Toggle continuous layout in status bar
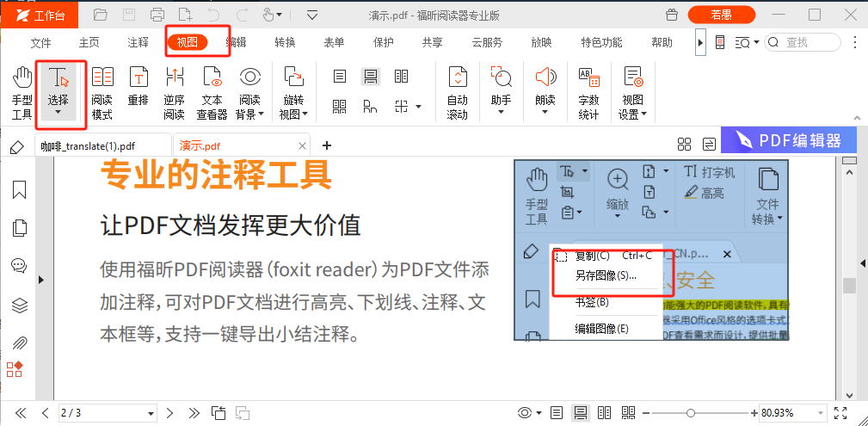Image resolution: width=868 pixels, height=426 pixels. pos(580,413)
